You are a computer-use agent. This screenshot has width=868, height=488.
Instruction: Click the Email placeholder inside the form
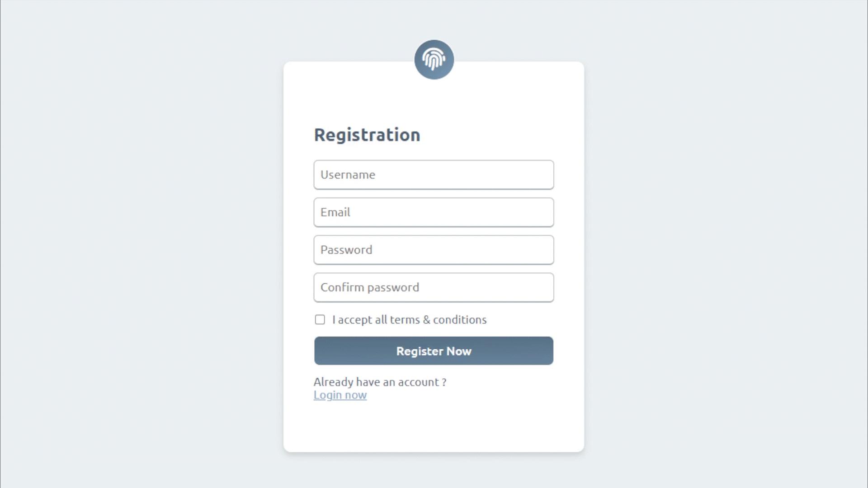335,212
